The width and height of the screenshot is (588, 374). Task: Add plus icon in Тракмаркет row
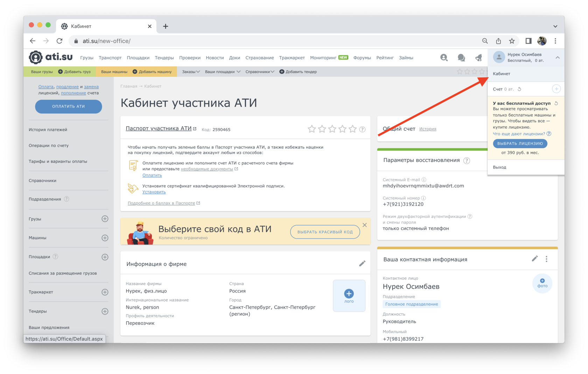pos(105,292)
